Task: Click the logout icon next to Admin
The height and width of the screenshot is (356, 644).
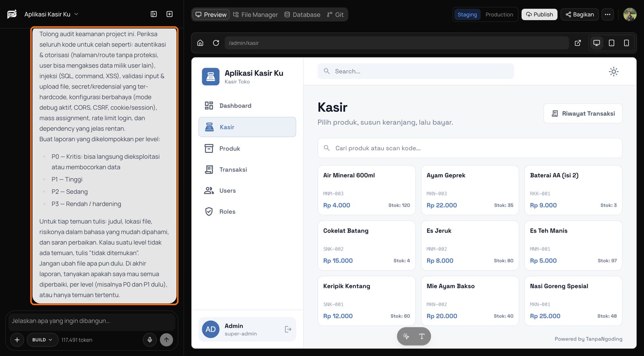Action: 288,329
